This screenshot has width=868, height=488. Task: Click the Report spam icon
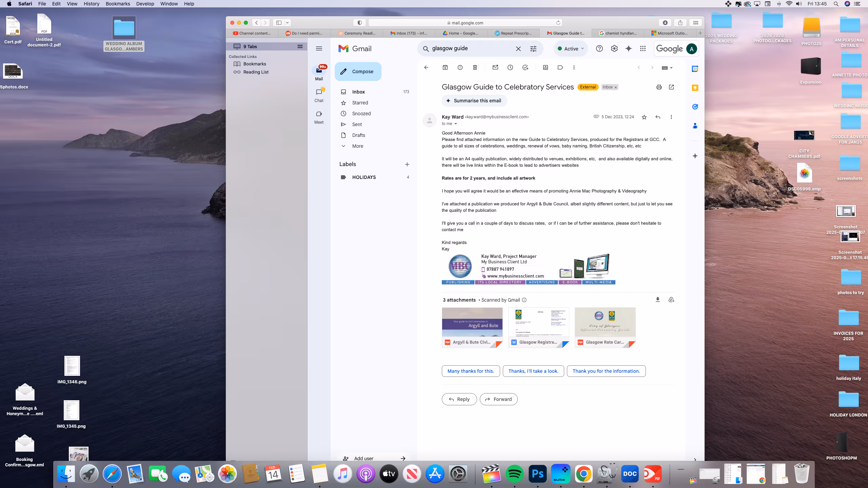pyautogui.click(x=460, y=67)
